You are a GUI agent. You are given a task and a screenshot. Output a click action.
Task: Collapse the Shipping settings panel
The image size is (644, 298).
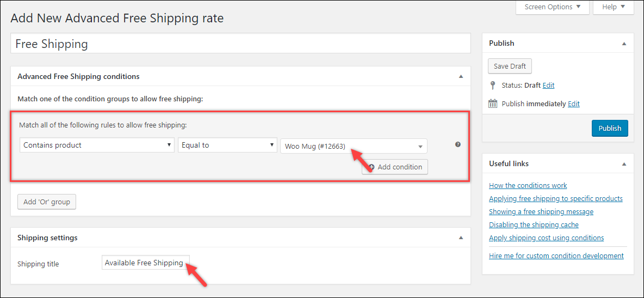(461, 238)
